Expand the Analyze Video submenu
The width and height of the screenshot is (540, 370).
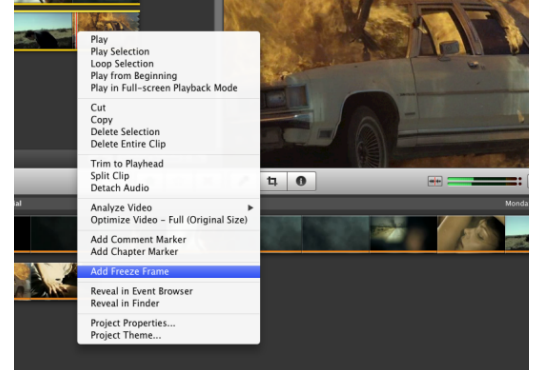pos(168,208)
